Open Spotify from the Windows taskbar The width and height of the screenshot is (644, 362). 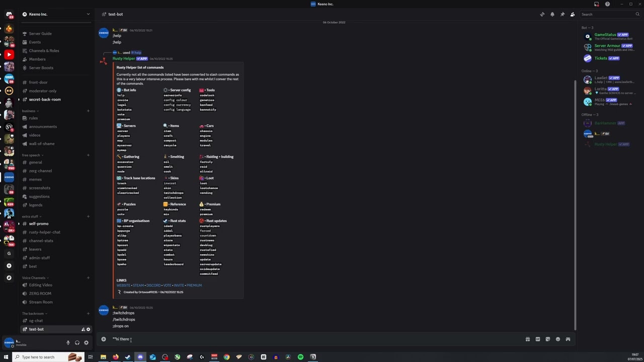click(300, 357)
